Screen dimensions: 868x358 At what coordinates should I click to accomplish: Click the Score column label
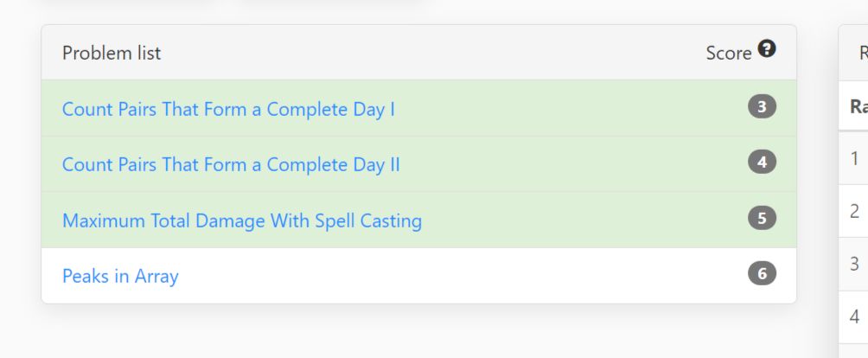[729, 53]
